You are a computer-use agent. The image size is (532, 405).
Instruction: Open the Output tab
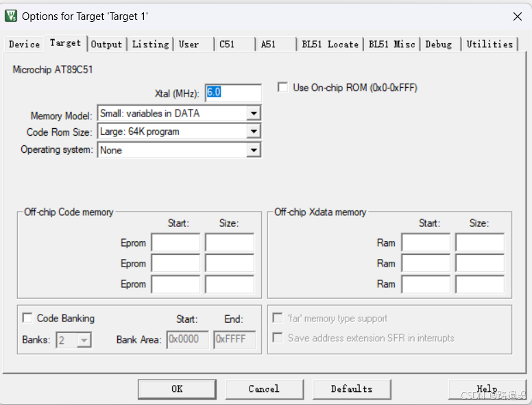[x=106, y=44]
